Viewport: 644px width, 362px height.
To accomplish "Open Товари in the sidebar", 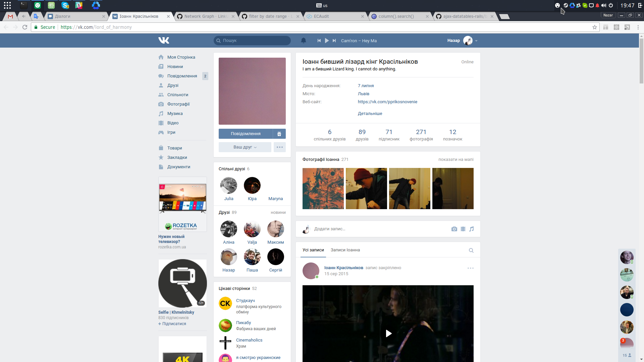I will click(x=174, y=148).
